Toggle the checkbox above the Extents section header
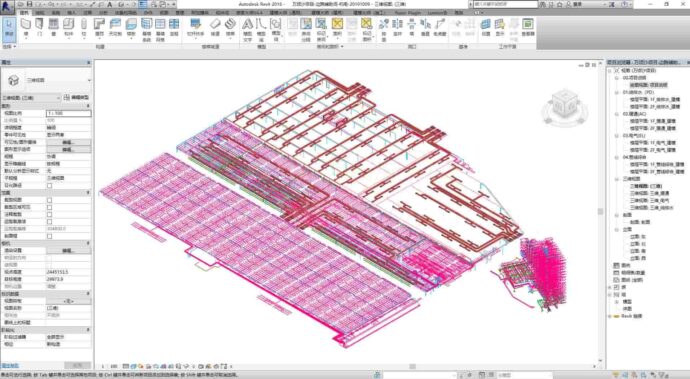Viewport: 690px width, 379px height. coord(49,185)
